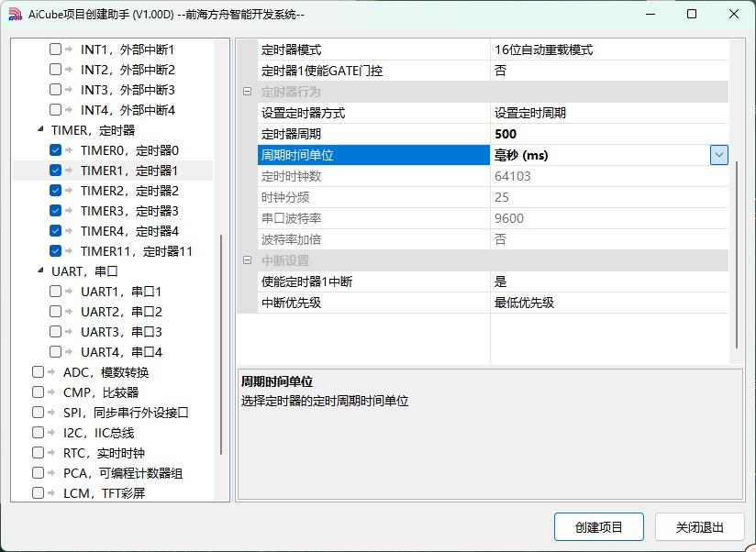Image resolution: width=756 pixels, height=552 pixels.
Task: Check the INT2 外部中断2 checkbox
Action: (55, 70)
